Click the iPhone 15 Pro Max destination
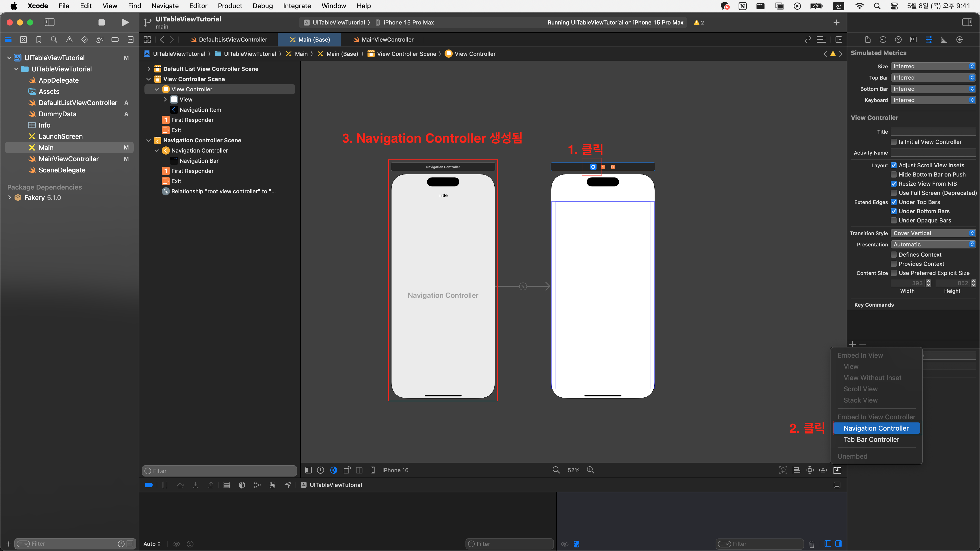 point(405,22)
